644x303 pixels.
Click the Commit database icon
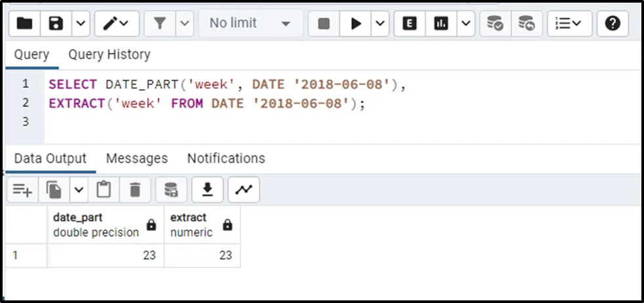point(495,24)
